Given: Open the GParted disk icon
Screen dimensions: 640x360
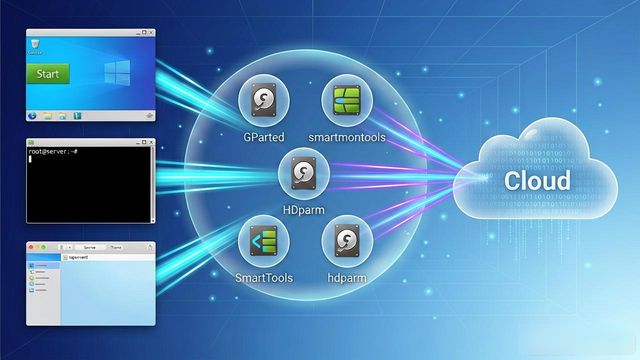Looking at the screenshot, I should click(x=264, y=100).
